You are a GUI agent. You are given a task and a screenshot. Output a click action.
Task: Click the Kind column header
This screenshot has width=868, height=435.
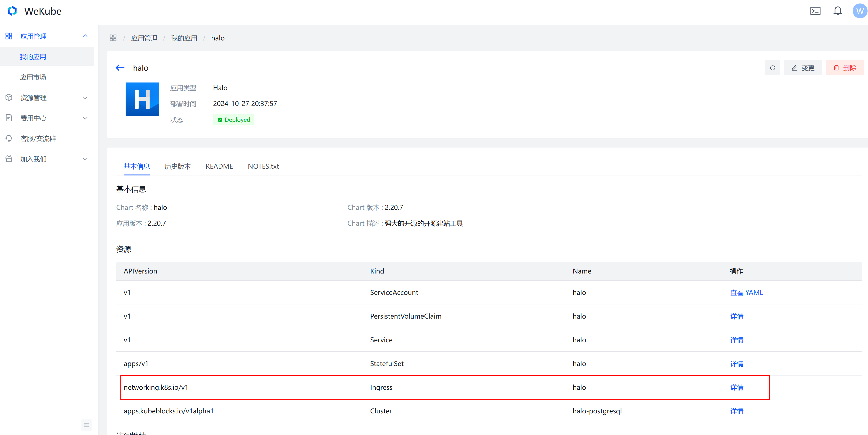tap(377, 271)
